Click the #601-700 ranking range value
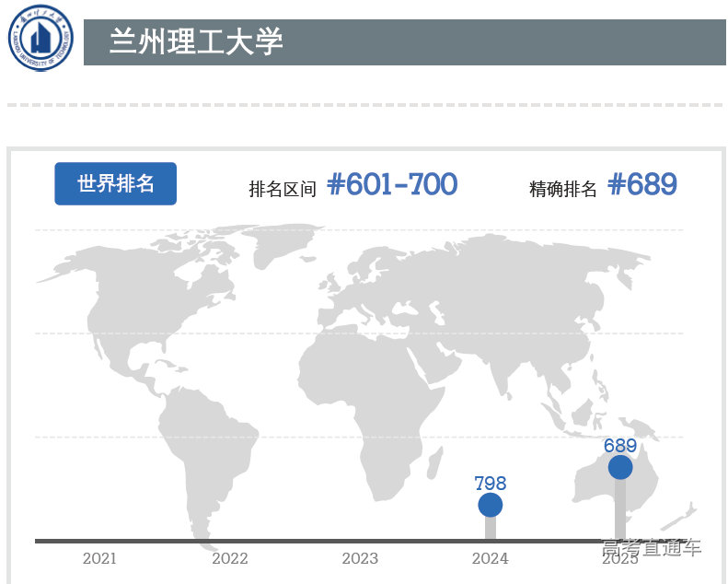The width and height of the screenshot is (728, 584). [x=392, y=184]
